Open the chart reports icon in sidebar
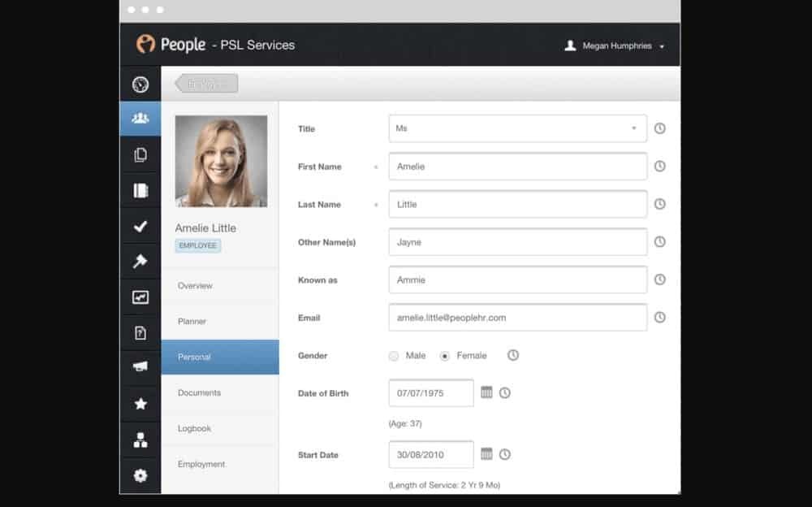This screenshot has height=507, width=812. (140, 297)
